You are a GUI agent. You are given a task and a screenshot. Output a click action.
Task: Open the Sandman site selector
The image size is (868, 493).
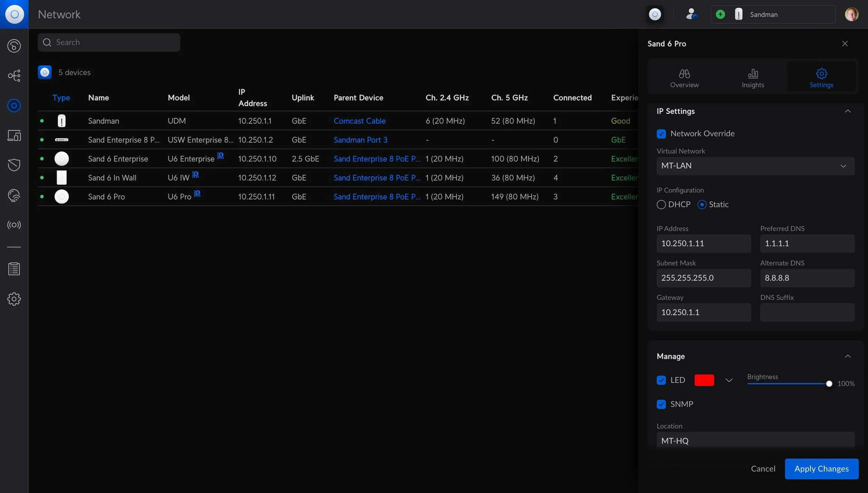pyautogui.click(x=773, y=14)
